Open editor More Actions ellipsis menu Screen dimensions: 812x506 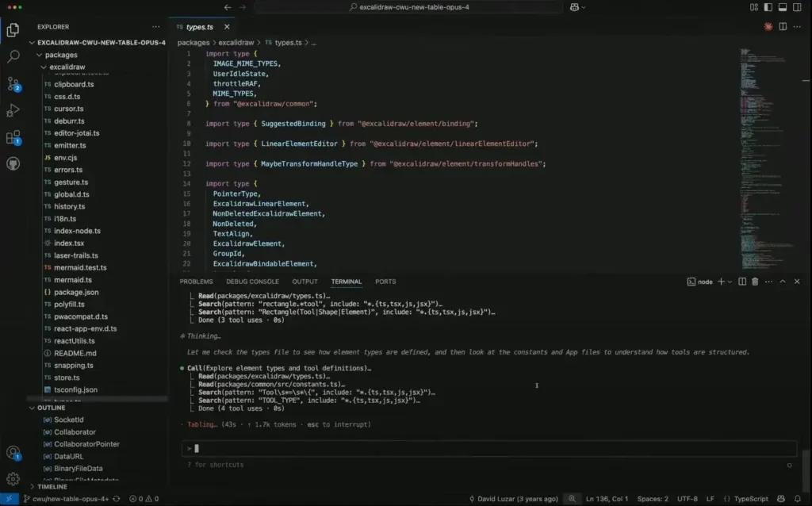(x=798, y=26)
